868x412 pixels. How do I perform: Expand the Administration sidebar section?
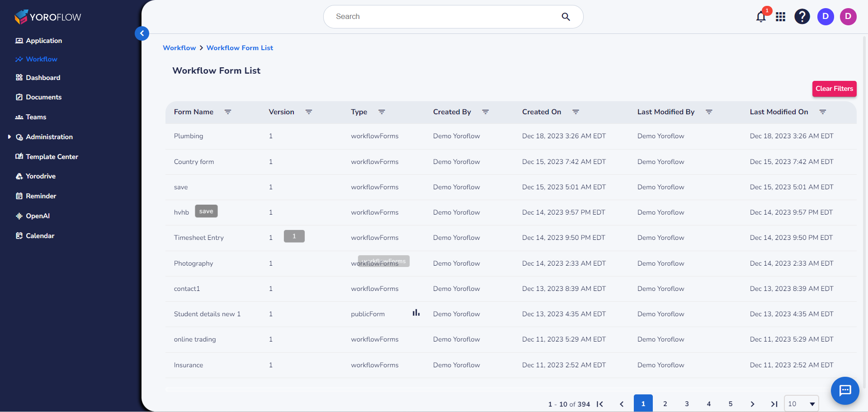pyautogui.click(x=9, y=136)
